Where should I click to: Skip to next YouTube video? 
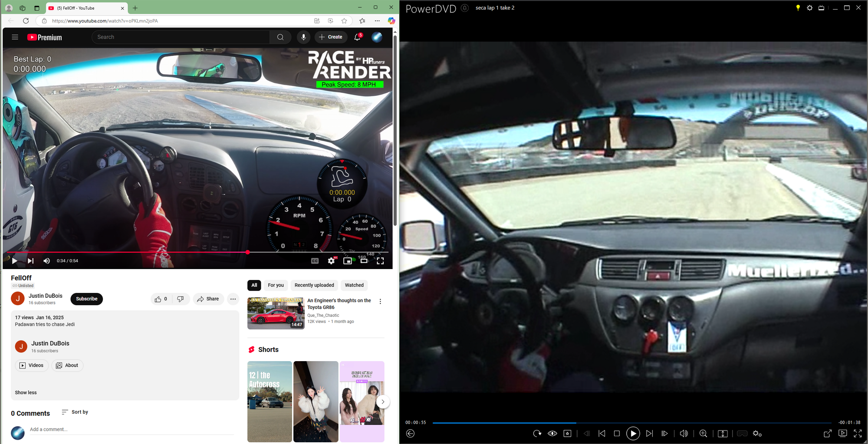pos(30,261)
